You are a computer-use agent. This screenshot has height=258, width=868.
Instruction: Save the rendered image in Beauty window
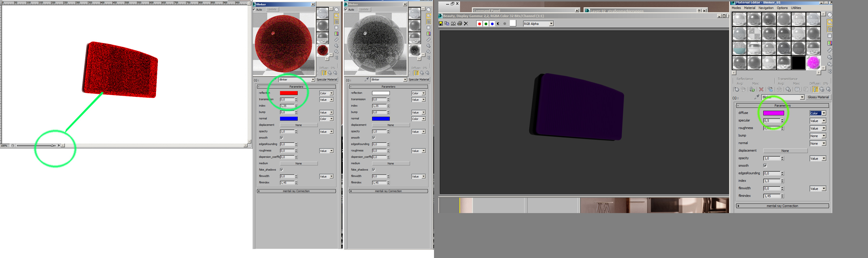[x=440, y=24]
